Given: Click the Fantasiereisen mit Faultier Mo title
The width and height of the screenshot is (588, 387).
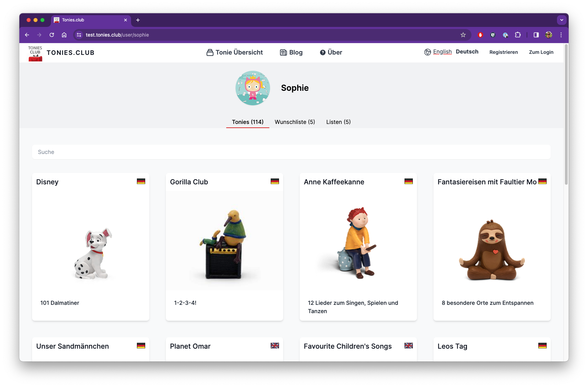Looking at the screenshot, I should 487,182.
